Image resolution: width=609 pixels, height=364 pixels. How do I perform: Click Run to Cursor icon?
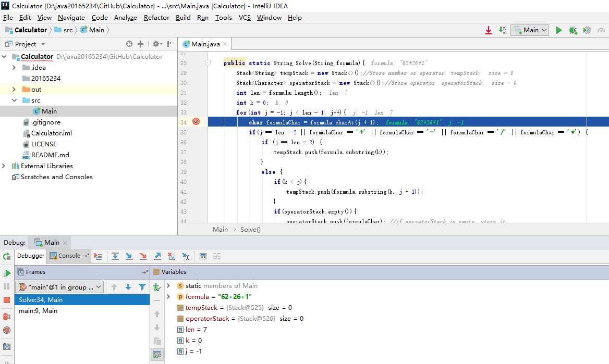186,256
